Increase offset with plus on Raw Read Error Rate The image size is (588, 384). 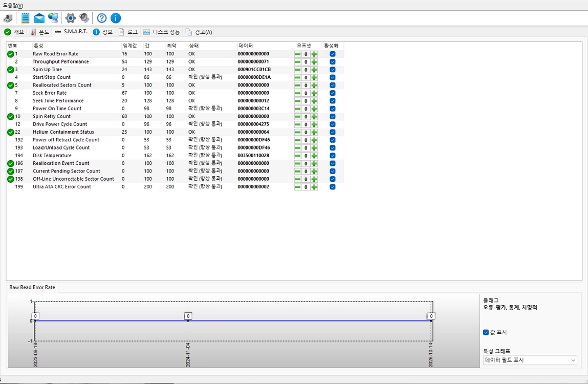point(314,54)
